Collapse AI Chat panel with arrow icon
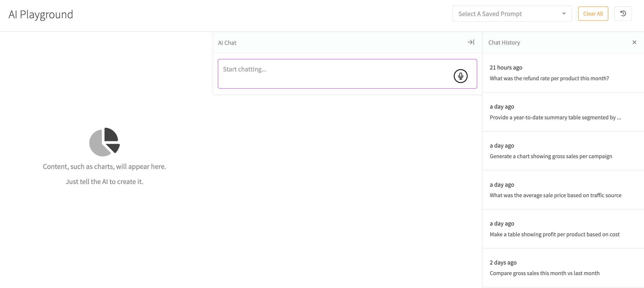Viewport: 644px width, 288px height. (471, 42)
